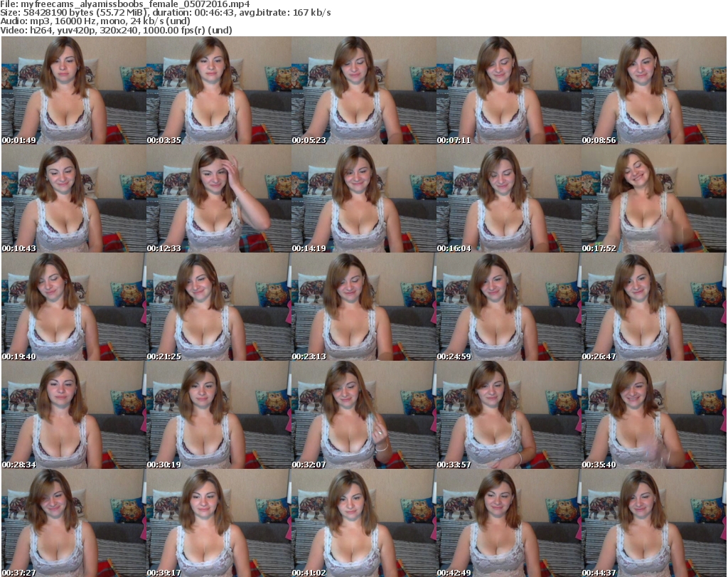This screenshot has height=577, width=728.
Task: Open the frame stamped 00:32:07
Action: point(363,415)
